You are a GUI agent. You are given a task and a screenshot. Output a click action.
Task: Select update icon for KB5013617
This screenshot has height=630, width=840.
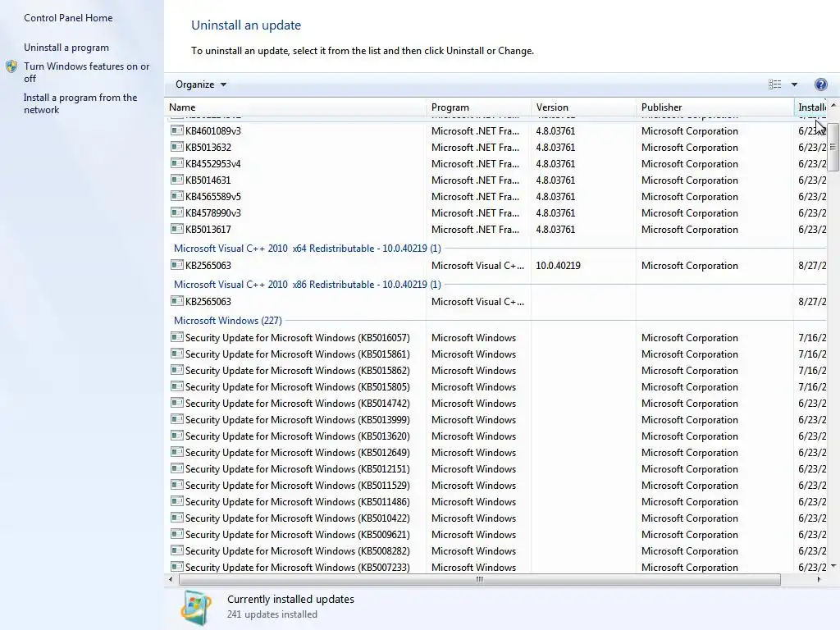(177, 229)
